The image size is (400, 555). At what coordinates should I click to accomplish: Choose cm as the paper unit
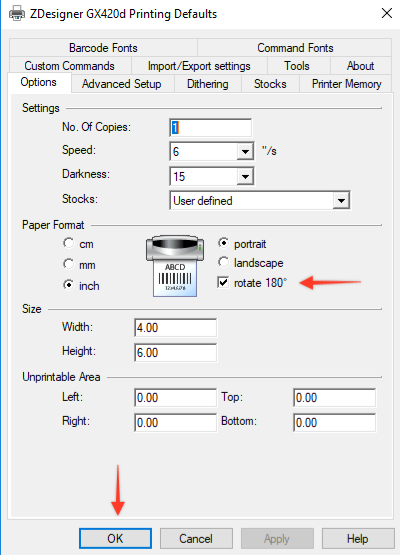pos(69,243)
